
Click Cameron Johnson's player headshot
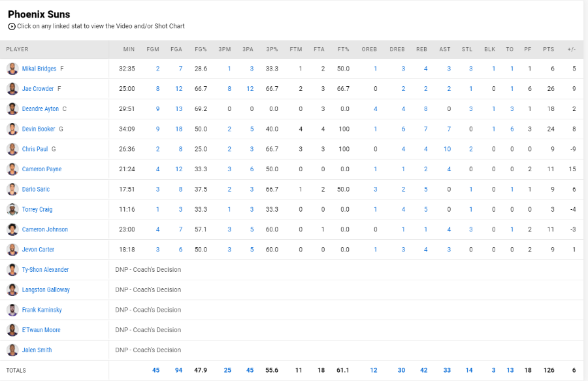point(12,229)
